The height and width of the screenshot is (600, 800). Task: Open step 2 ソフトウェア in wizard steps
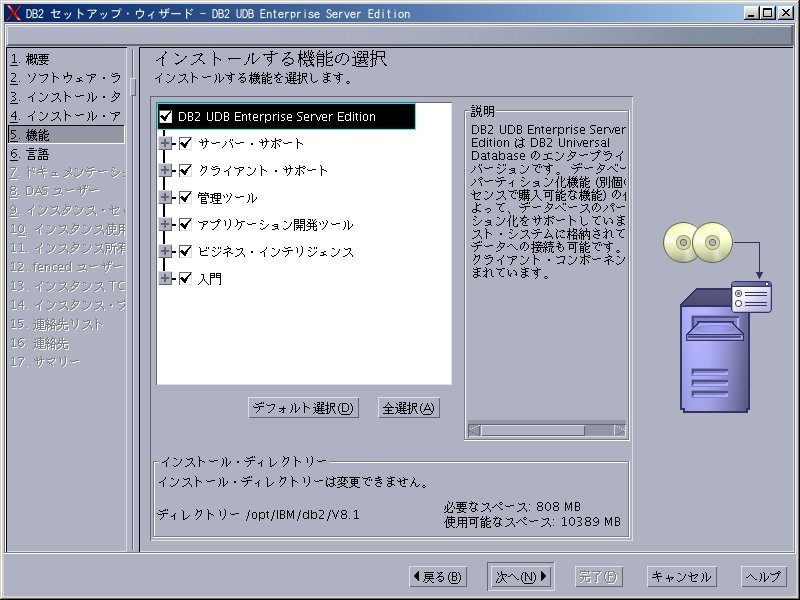[65, 78]
